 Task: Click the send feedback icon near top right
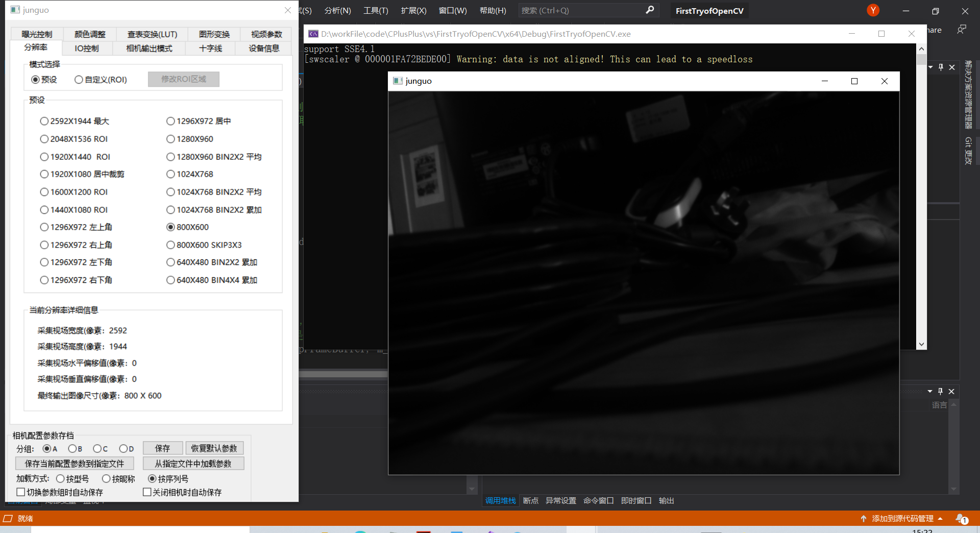click(x=962, y=30)
